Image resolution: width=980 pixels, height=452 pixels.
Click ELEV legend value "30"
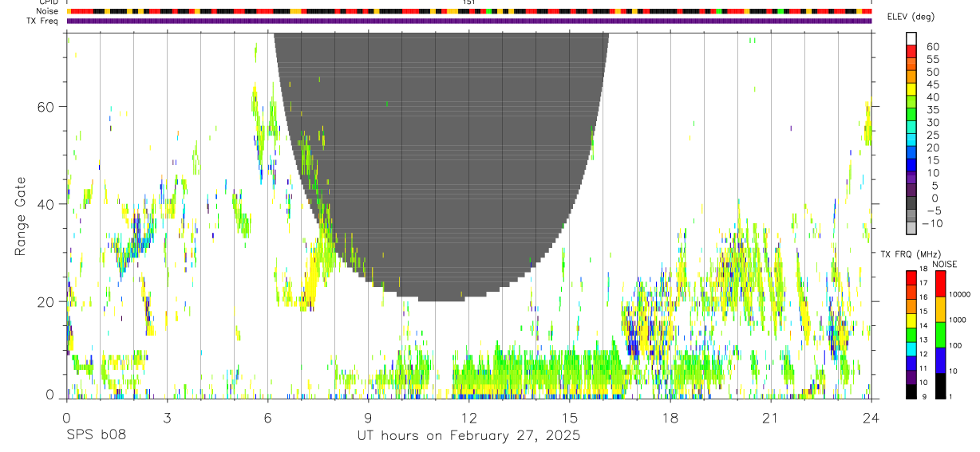[933, 123]
